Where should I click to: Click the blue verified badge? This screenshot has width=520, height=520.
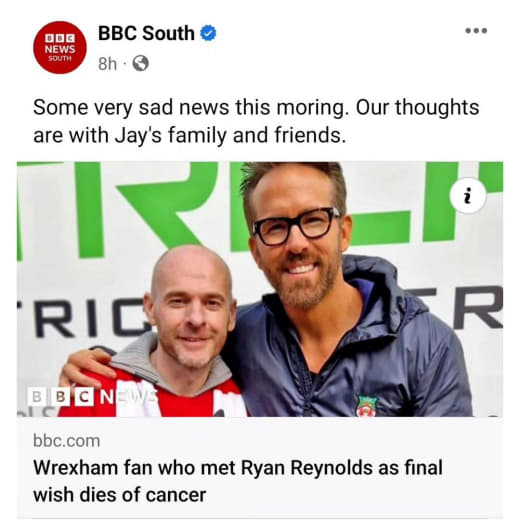(208, 33)
